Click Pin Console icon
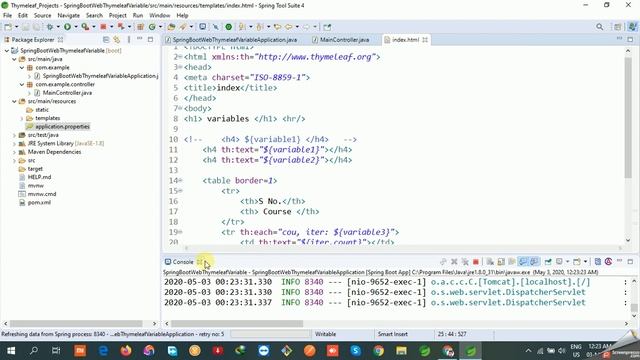Viewport: 640px width, 360px height. coord(548,262)
